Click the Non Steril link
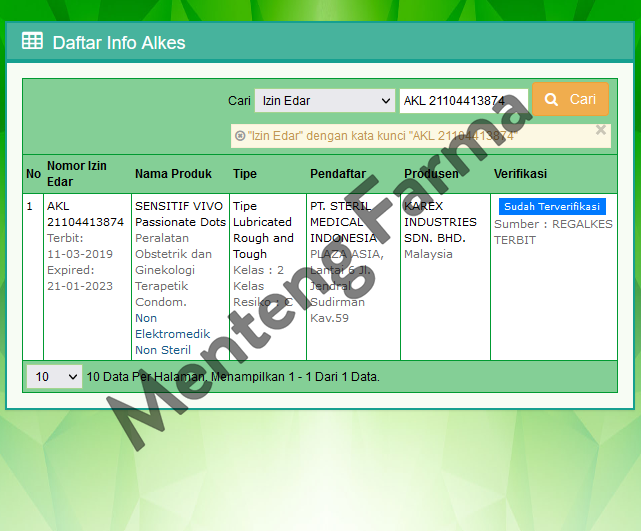This screenshot has height=531, width=641. coord(162,350)
